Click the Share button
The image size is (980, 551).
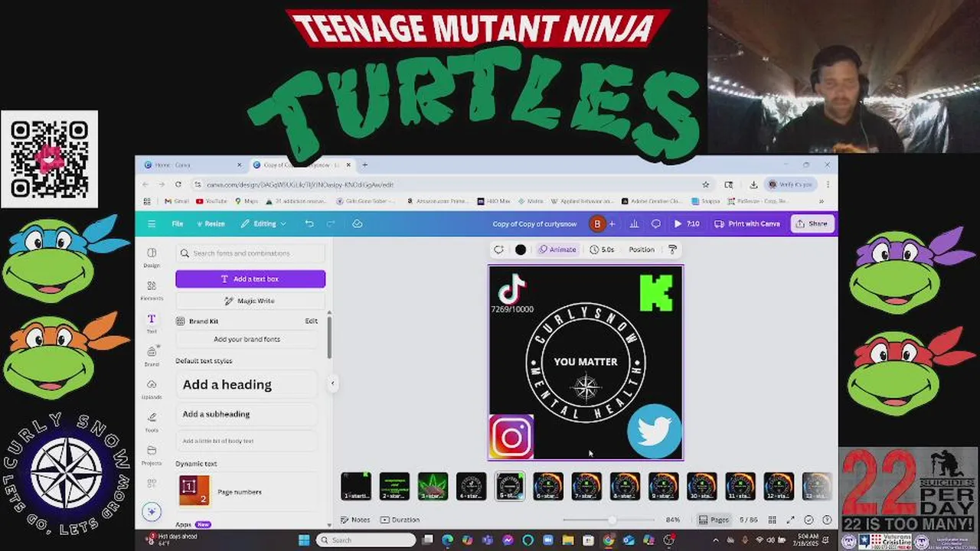click(812, 223)
